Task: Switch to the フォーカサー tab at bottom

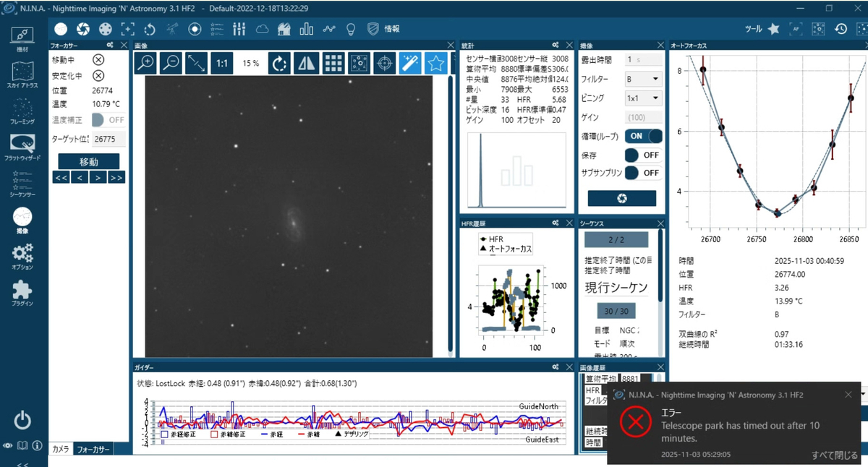Action: pyautogui.click(x=94, y=450)
